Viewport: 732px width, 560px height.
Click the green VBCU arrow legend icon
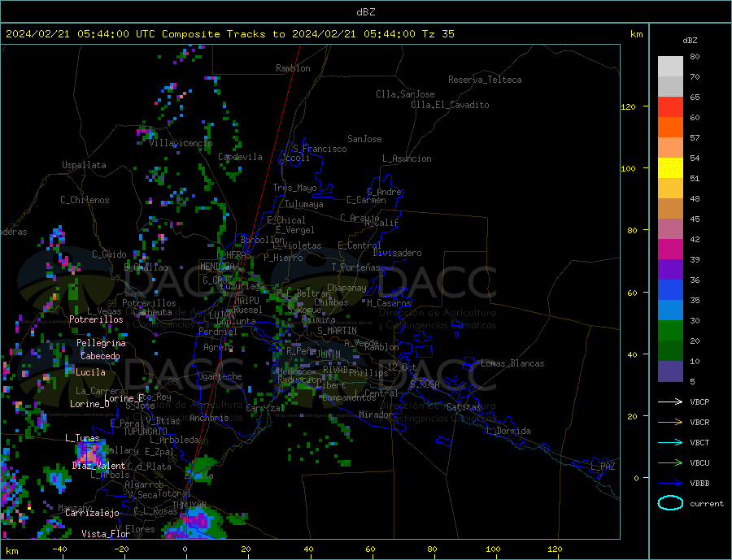670,462
